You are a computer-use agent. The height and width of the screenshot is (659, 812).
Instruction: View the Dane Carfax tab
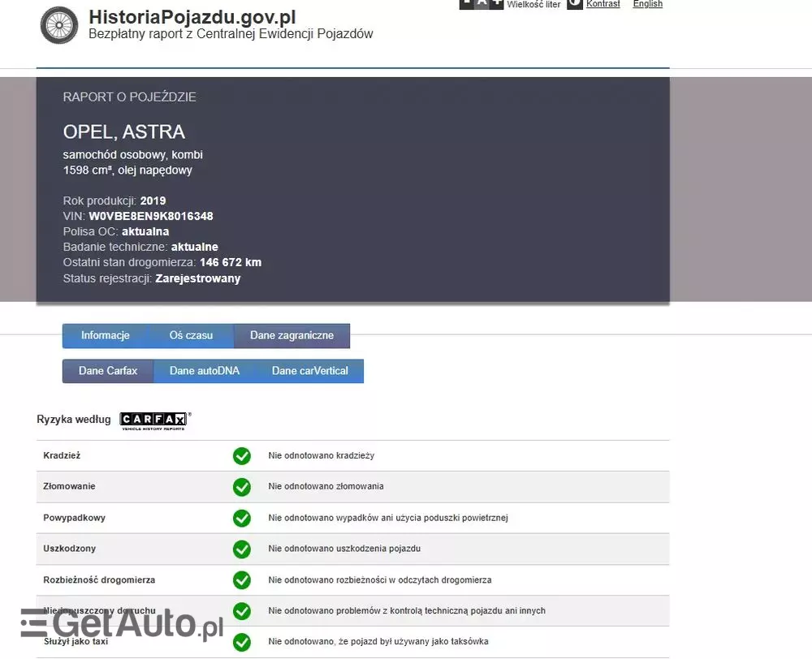pyautogui.click(x=107, y=370)
